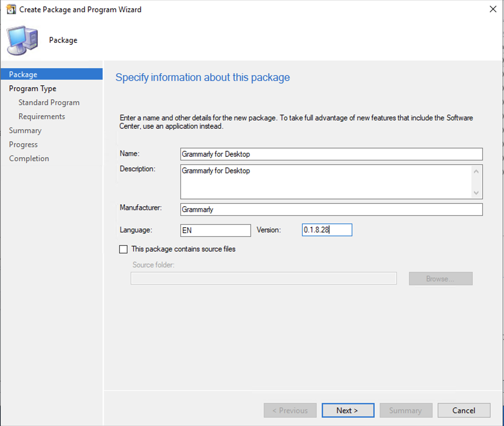Screen dimensions: 504x426
Task: Click the 'Source folder:' label
Action: (153, 265)
